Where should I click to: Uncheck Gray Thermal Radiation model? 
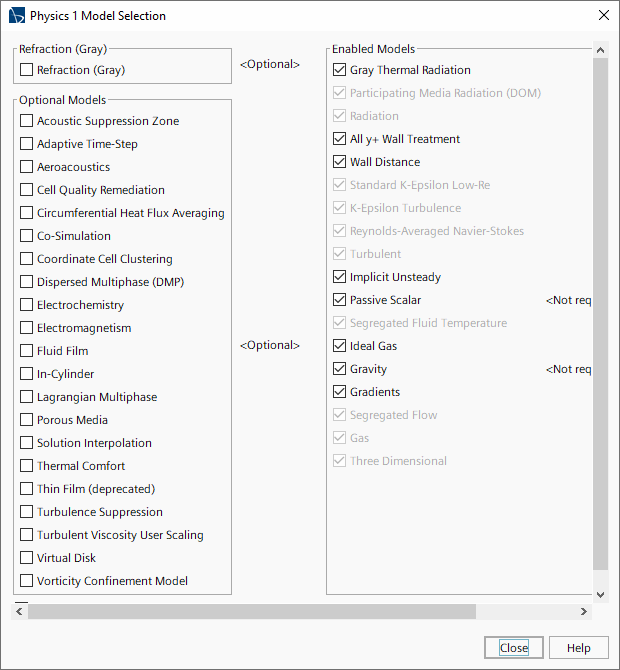coord(340,70)
